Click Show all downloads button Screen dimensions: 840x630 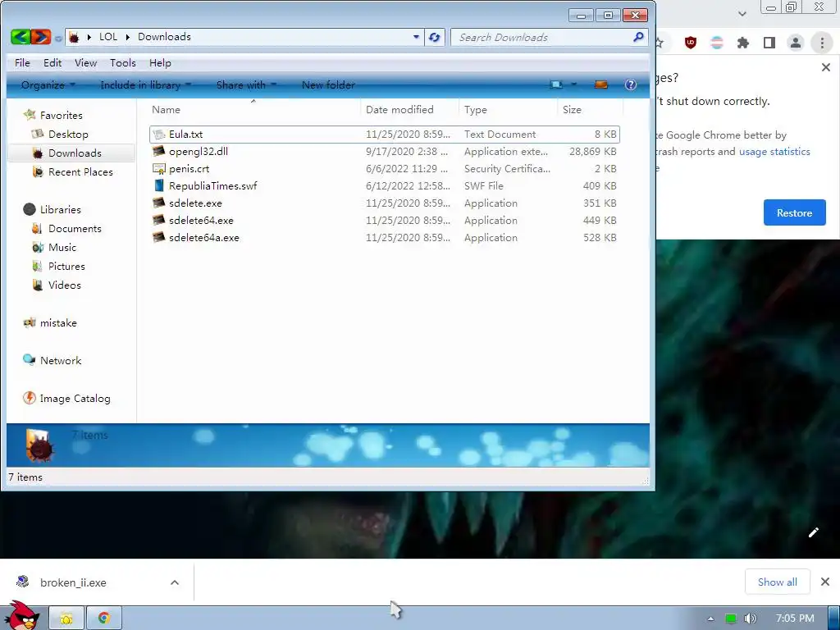click(778, 582)
